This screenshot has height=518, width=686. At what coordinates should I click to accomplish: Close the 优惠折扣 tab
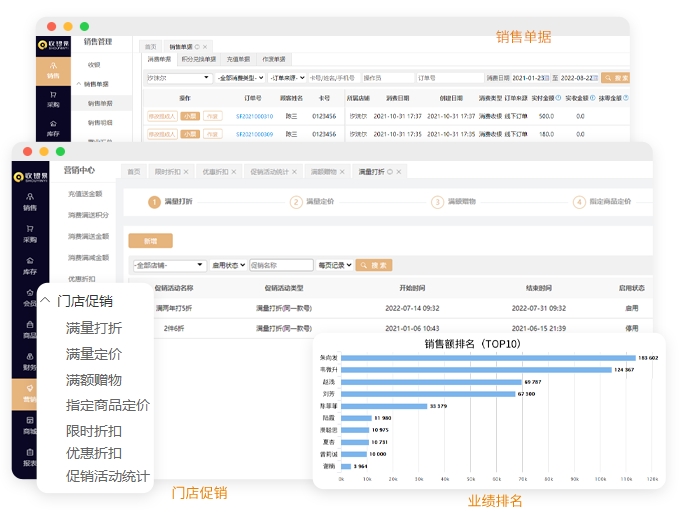point(234,172)
